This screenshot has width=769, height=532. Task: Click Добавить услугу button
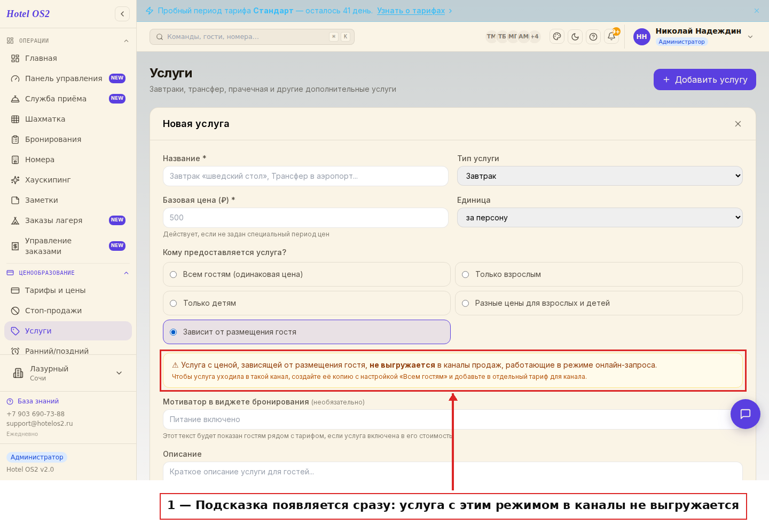coord(705,80)
